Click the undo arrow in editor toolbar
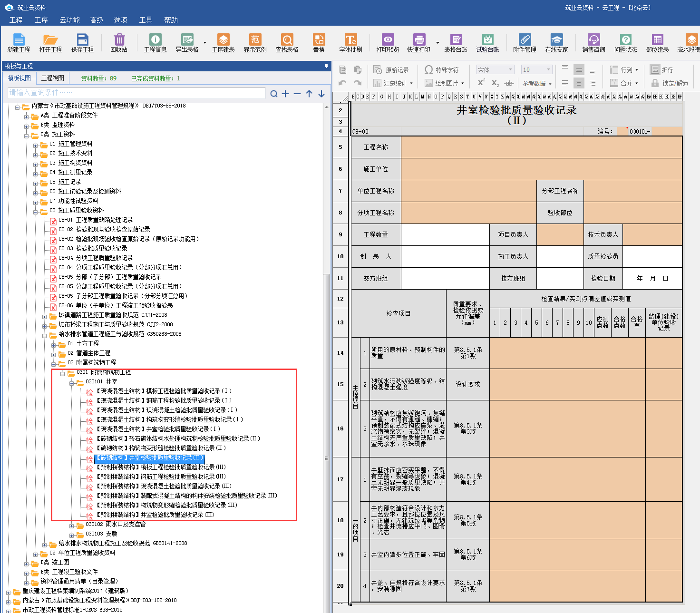The height and width of the screenshot is (613, 700). (342, 83)
